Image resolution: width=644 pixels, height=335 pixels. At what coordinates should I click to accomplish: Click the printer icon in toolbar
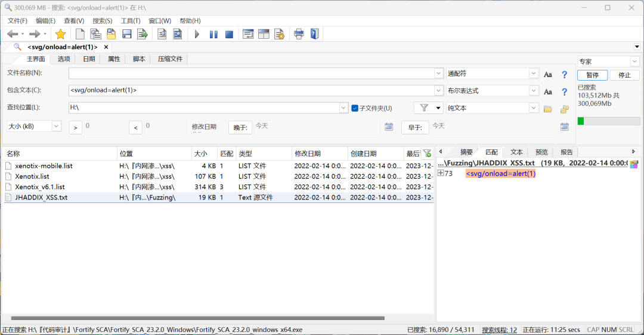coord(299,34)
